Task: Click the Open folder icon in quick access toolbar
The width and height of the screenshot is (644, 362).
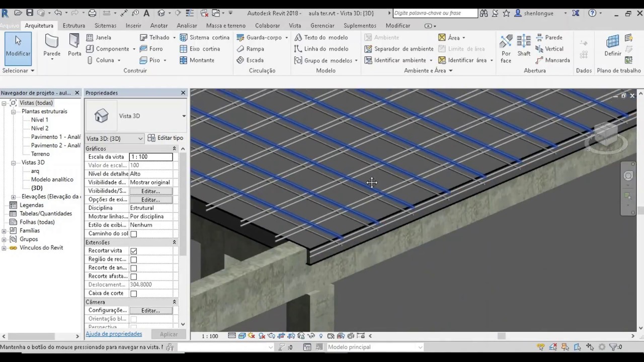Action: point(18,13)
